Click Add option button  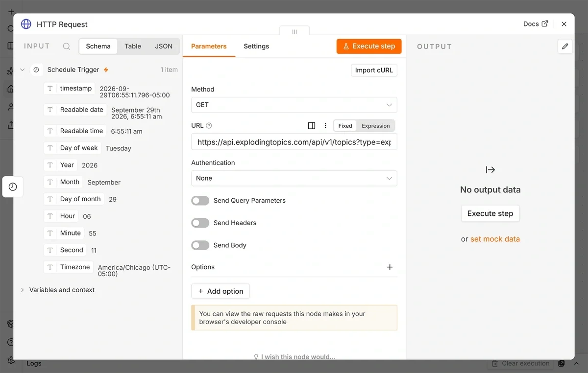pos(220,291)
